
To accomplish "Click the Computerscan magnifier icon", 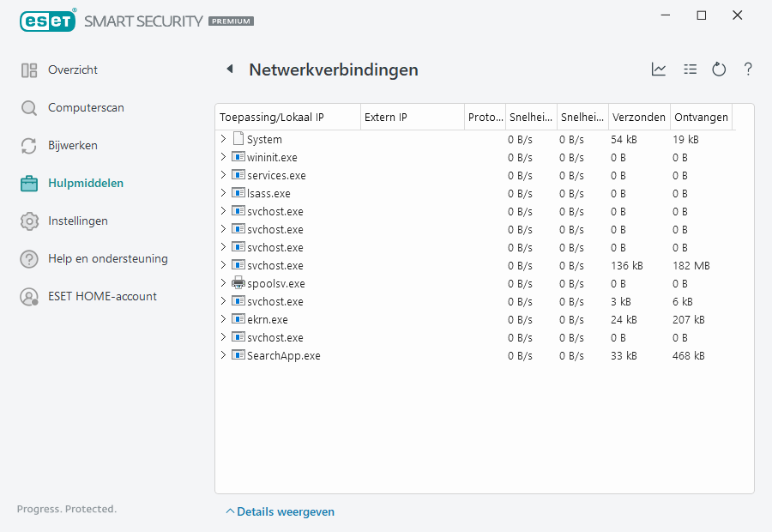I will click(x=28, y=107).
